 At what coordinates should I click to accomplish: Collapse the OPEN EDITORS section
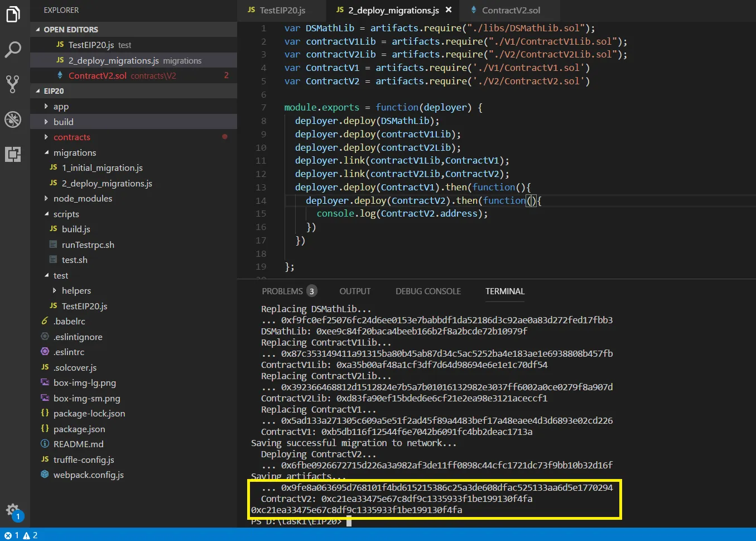38,30
